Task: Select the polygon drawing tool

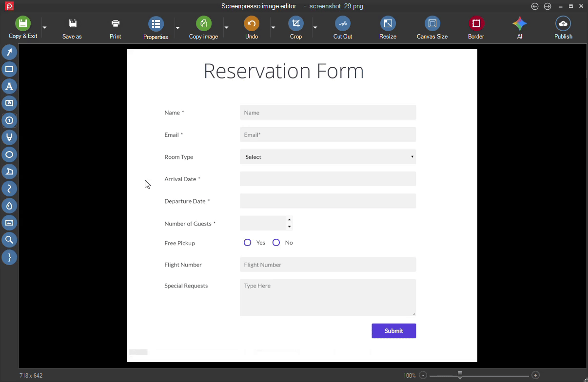Action: coord(9,172)
